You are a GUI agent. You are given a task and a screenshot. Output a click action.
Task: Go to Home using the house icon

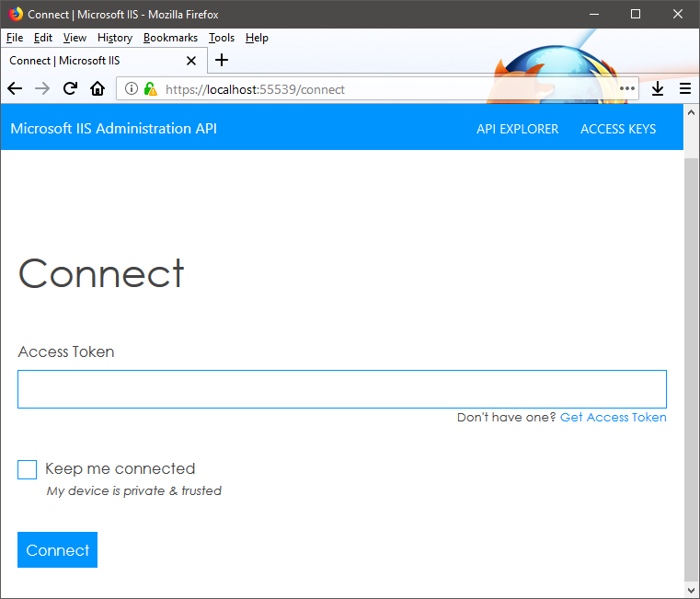click(x=98, y=89)
